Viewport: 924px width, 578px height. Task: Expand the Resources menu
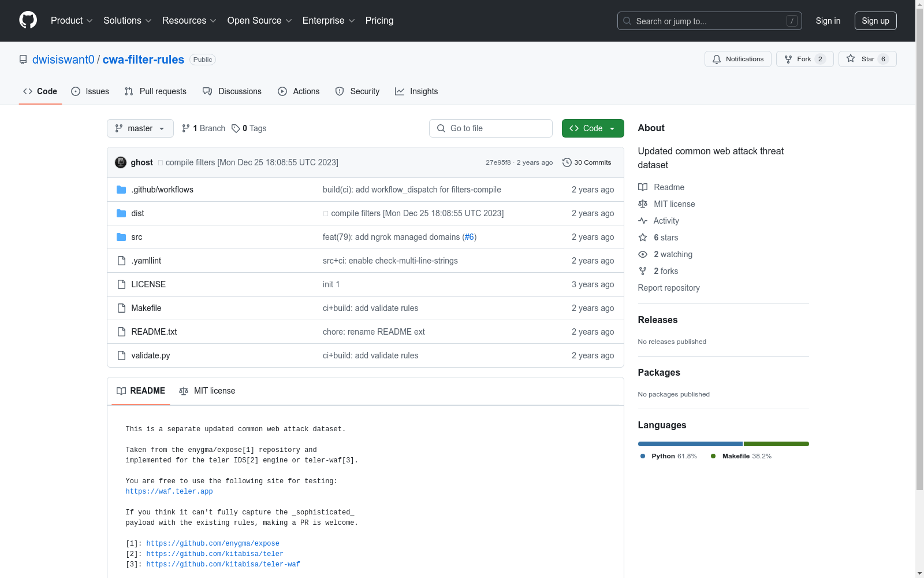[189, 21]
